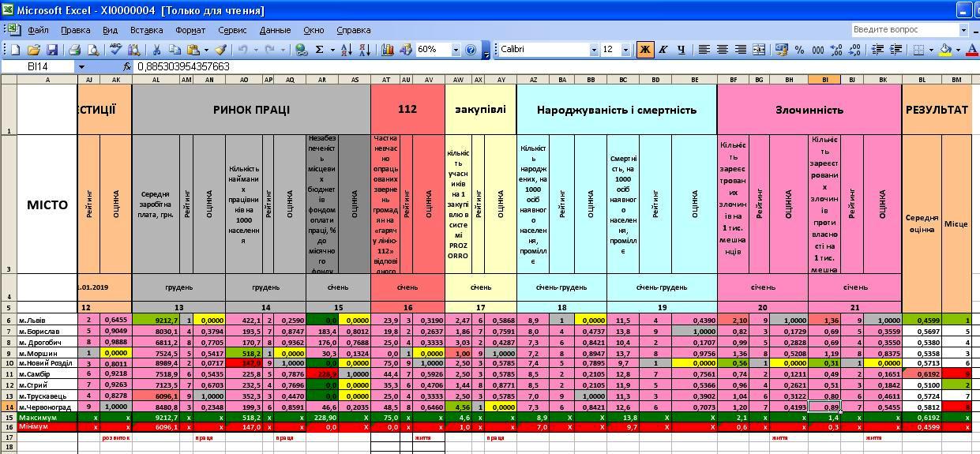The image size is (980, 454).
Task: Run the spelling check tool
Action: click(x=117, y=50)
